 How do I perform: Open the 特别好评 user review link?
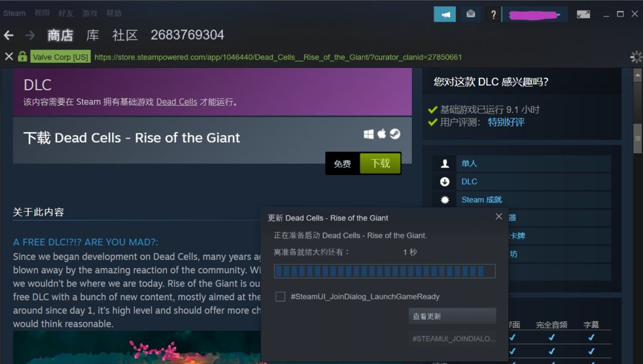coord(506,122)
